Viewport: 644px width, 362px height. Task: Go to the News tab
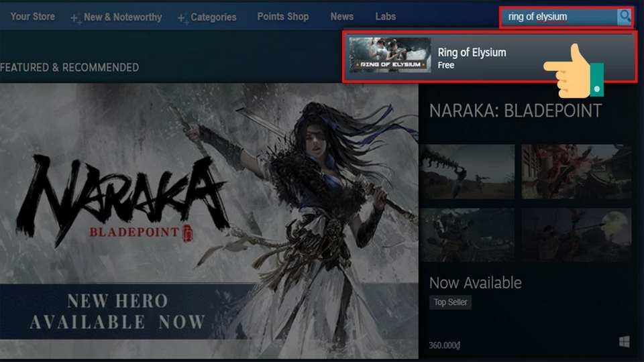point(341,17)
